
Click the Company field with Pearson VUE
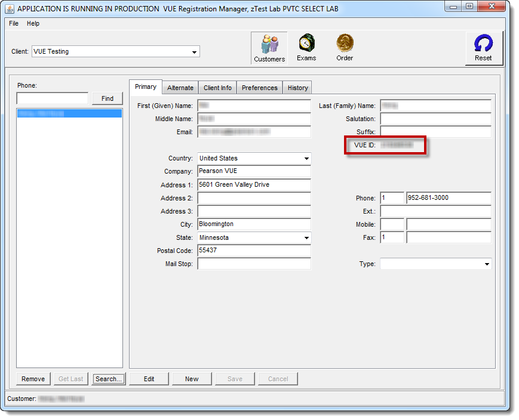tap(254, 171)
